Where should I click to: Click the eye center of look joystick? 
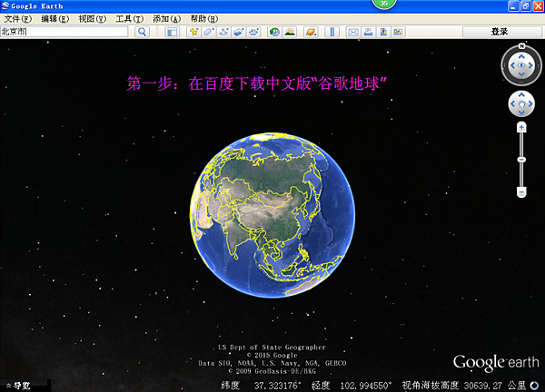pos(521,65)
